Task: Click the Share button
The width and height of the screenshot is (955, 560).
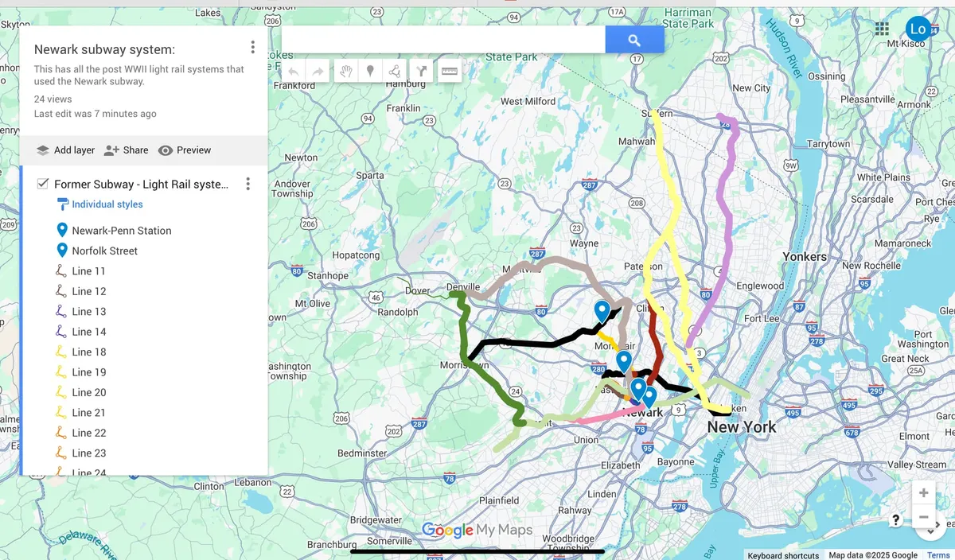Action: coord(127,150)
